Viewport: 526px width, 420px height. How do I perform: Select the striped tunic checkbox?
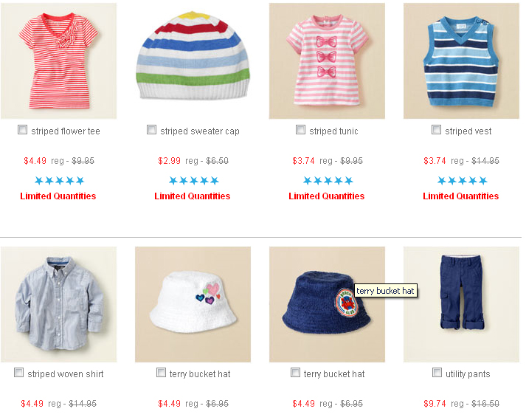point(300,130)
